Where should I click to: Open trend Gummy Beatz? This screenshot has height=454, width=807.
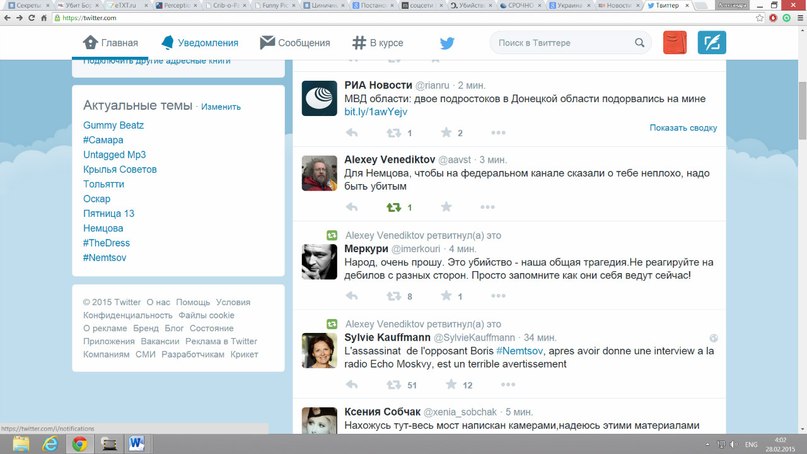point(113,125)
